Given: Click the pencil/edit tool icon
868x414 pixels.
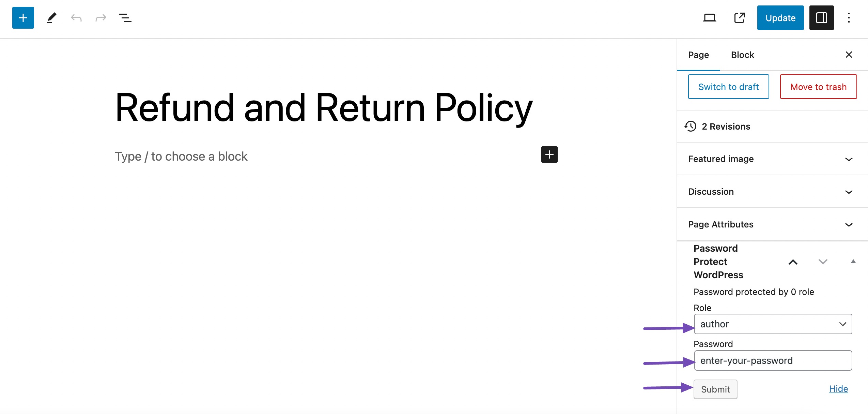Looking at the screenshot, I should 50,17.
